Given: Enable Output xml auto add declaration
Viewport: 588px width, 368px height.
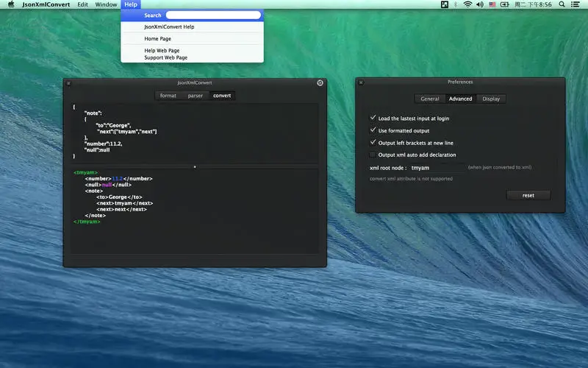Looking at the screenshot, I should [373, 155].
